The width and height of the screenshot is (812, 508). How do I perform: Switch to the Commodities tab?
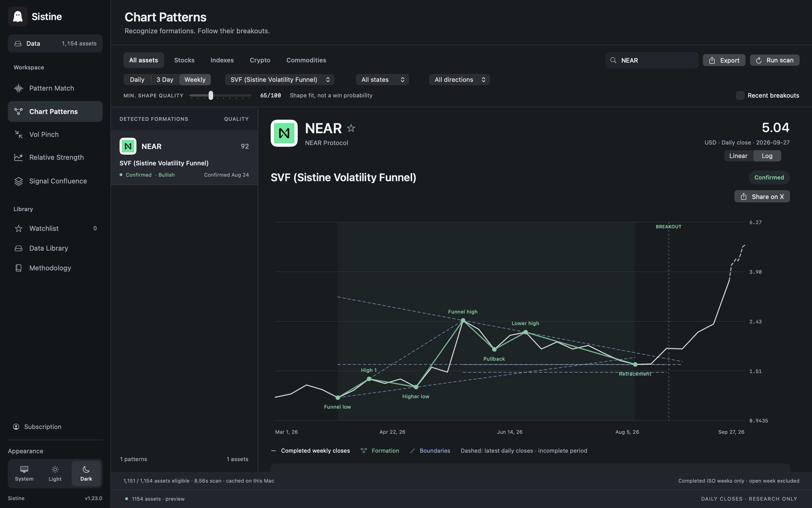pos(306,60)
